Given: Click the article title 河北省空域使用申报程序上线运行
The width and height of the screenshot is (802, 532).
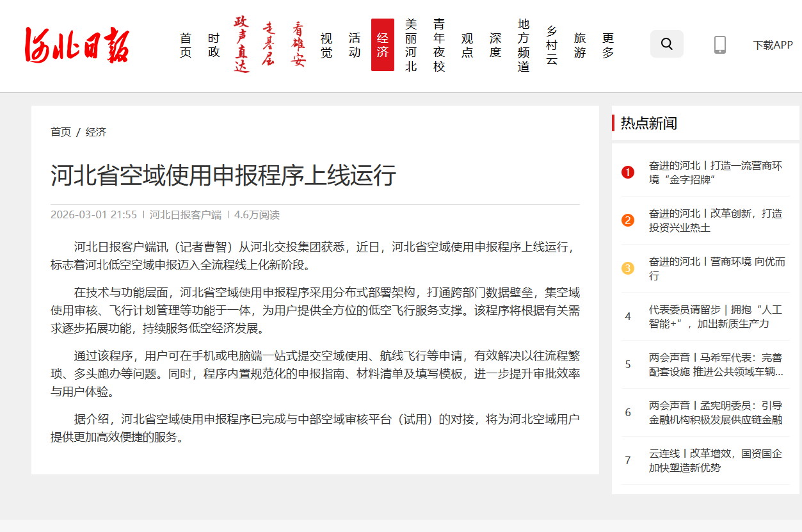Looking at the screenshot, I should [223, 175].
